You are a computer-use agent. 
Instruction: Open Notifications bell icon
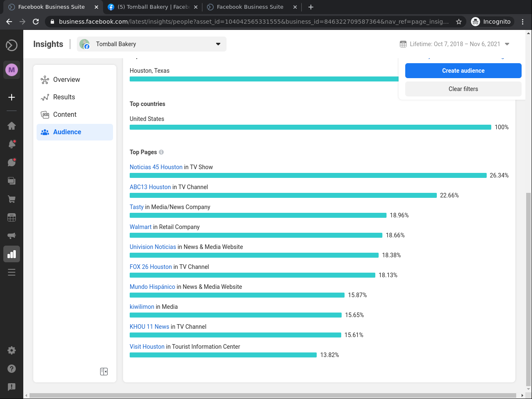tap(12, 144)
